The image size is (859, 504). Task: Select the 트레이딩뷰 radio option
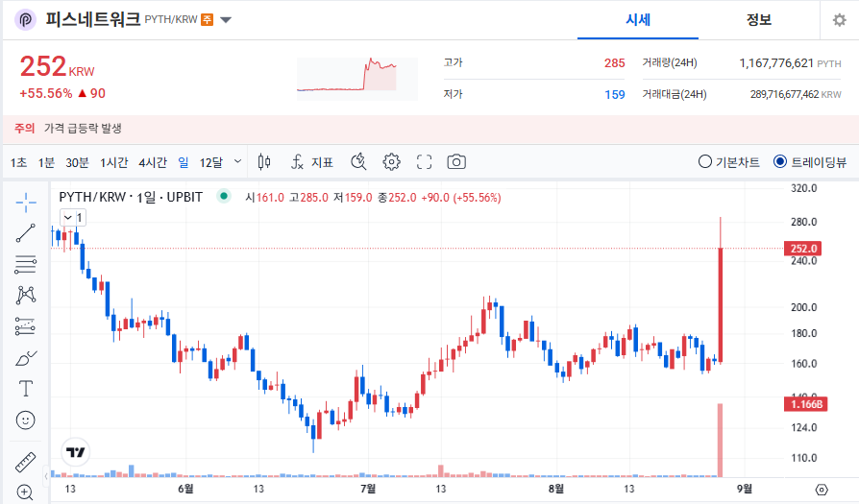point(810,162)
